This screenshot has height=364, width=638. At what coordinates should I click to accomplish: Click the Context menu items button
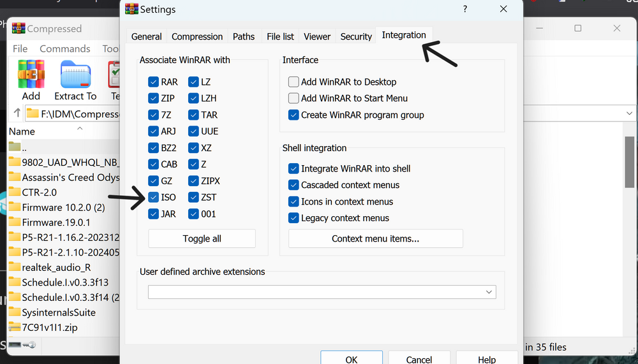[376, 238]
